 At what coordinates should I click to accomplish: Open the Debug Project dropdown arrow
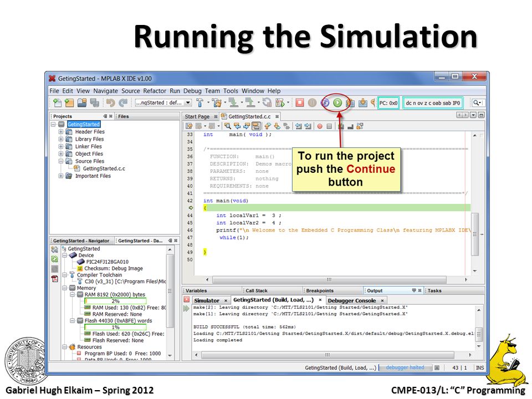pos(288,103)
